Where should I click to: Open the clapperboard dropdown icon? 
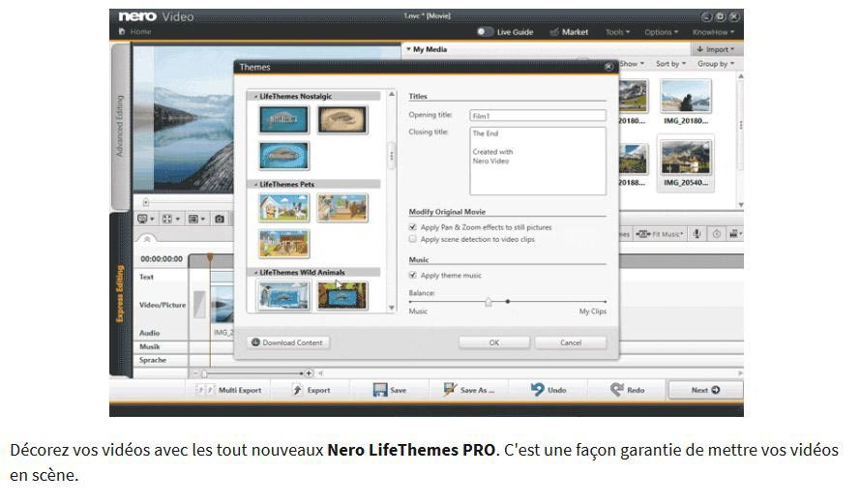pyautogui.click(x=735, y=234)
